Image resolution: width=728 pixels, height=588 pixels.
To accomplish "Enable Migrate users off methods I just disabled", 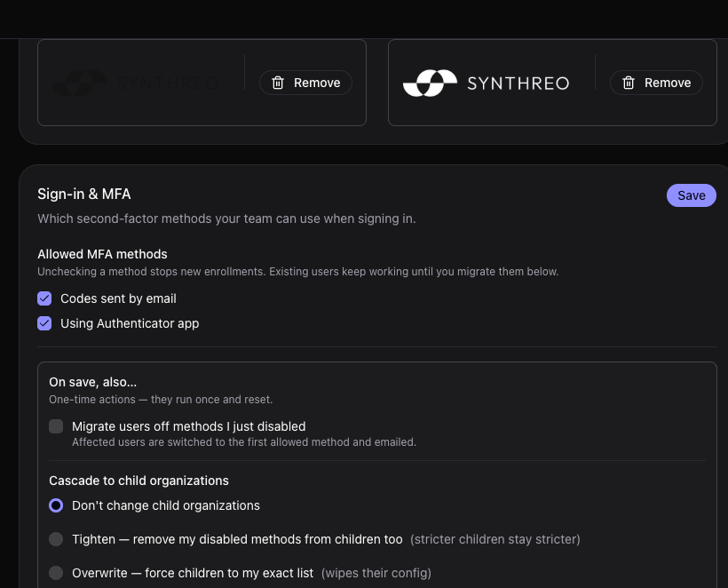I will click(x=56, y=426).
